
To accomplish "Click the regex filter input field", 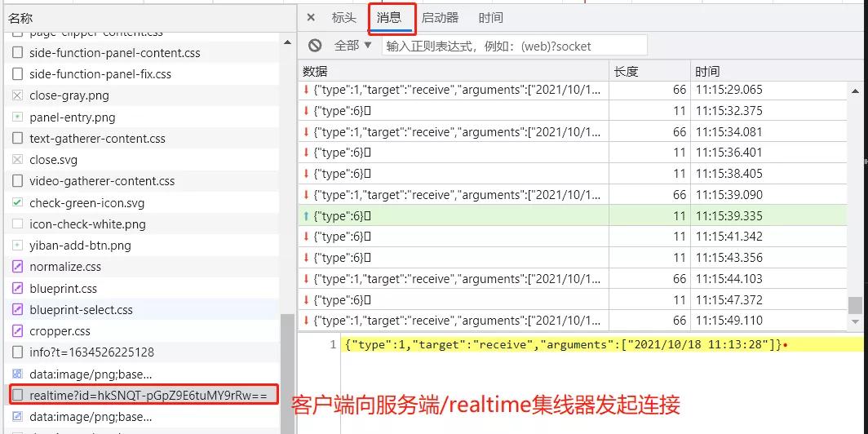I will [x=514, y=46].
